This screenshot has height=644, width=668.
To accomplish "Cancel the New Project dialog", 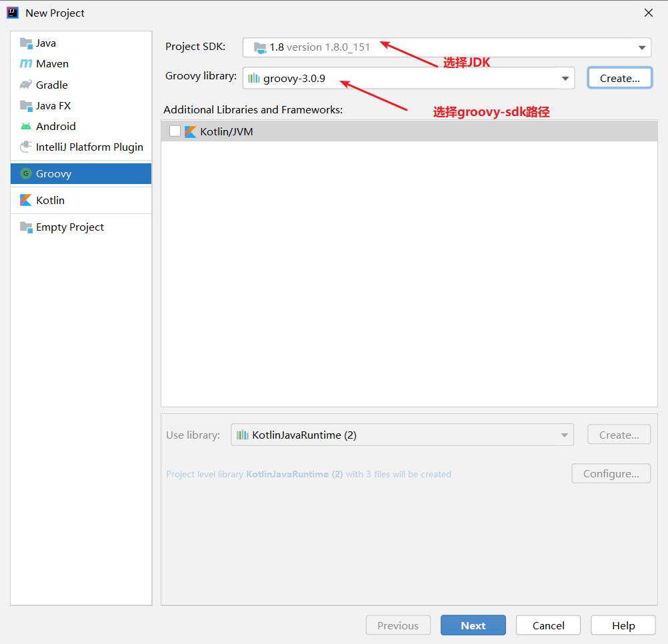I will tap(548, 625).
